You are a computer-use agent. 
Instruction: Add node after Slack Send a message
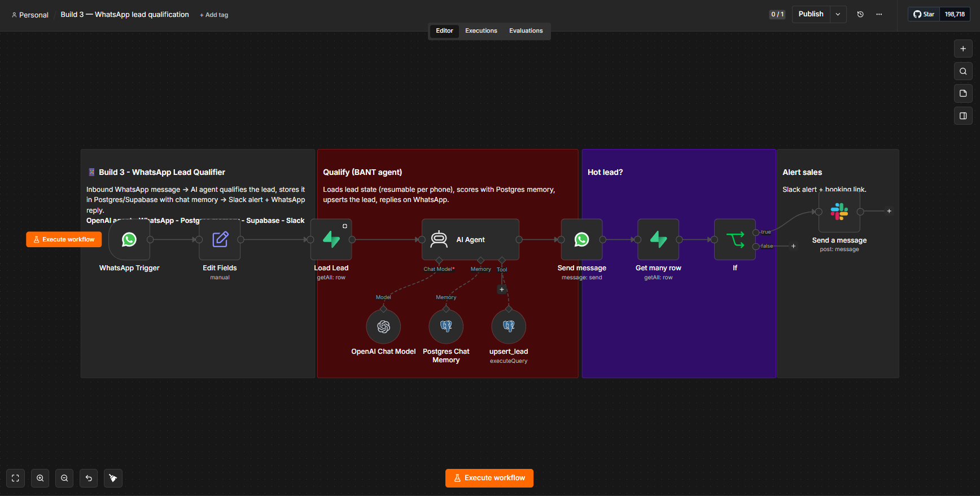[x=889, y=211]
